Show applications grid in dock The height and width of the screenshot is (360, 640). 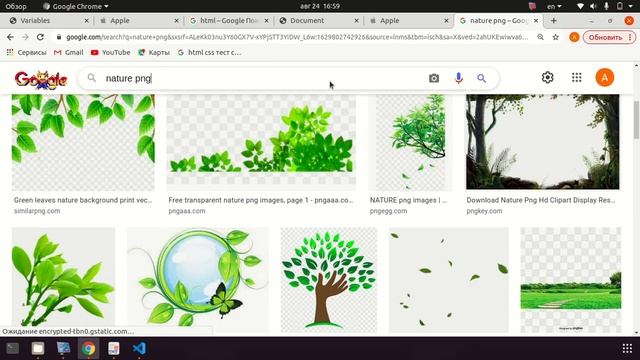[627, 348]
